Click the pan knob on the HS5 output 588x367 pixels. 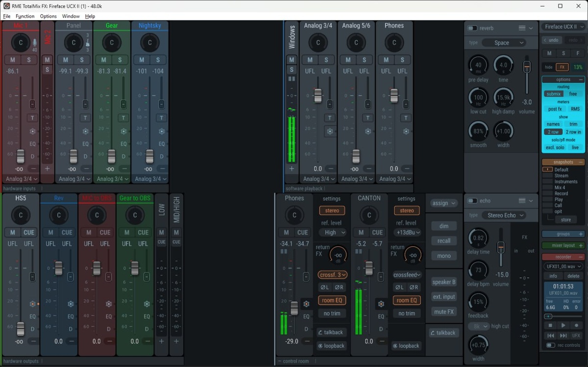(21, 215)
